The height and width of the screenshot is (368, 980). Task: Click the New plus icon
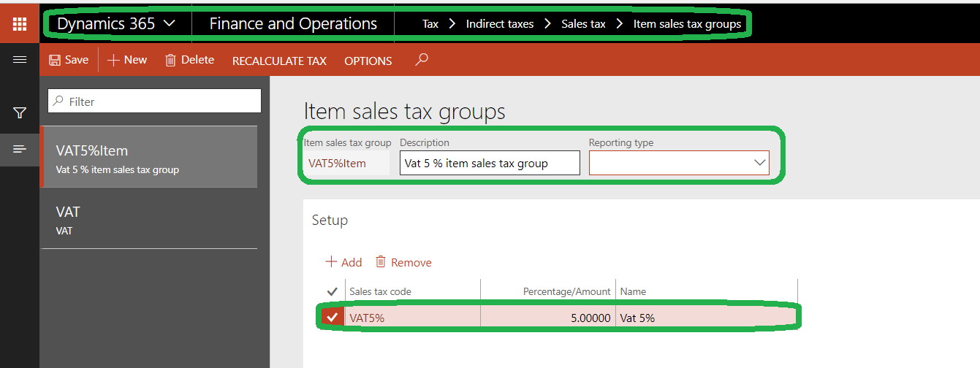pos(113,60)
